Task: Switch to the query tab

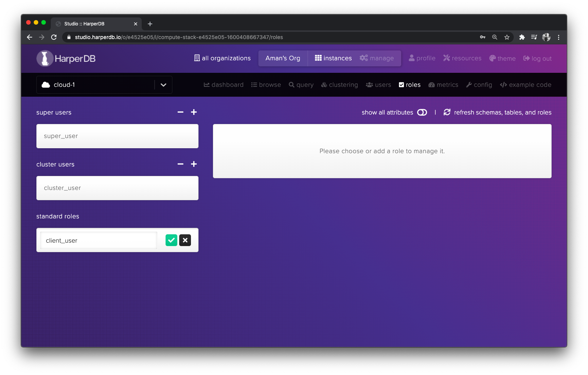Action: (x=301, y=85)
